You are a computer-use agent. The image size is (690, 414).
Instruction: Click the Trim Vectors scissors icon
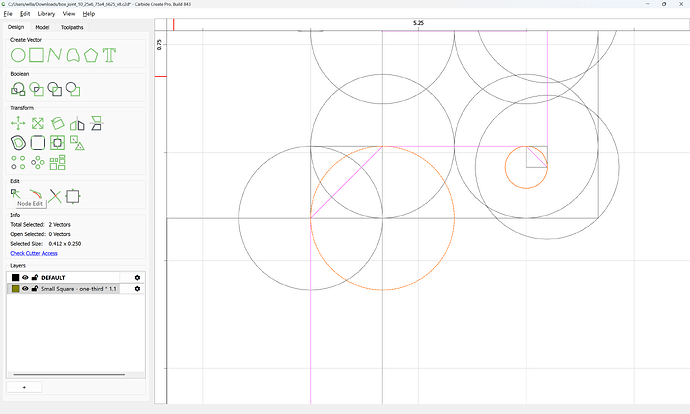coord(55,196)
